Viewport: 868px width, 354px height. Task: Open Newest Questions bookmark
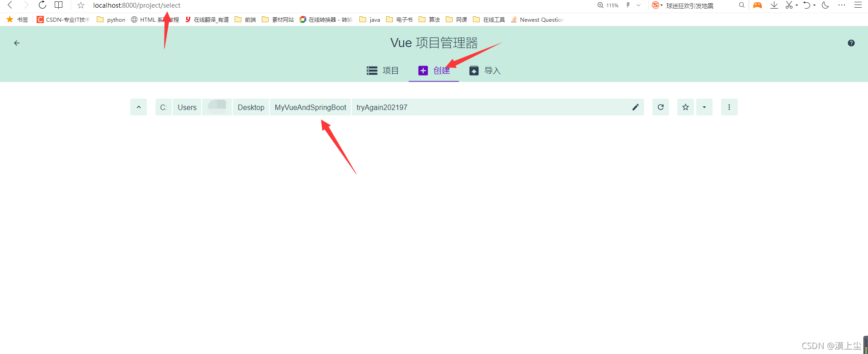coord(537,19)
